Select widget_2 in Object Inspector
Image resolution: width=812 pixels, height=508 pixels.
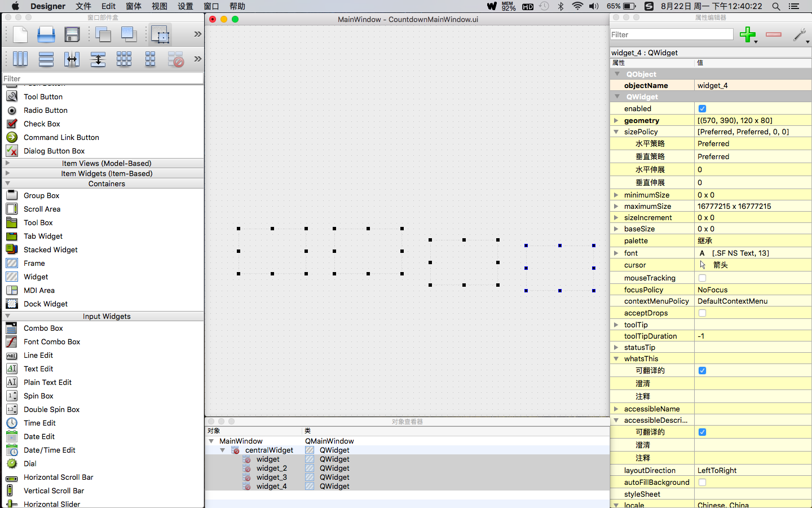271,468
